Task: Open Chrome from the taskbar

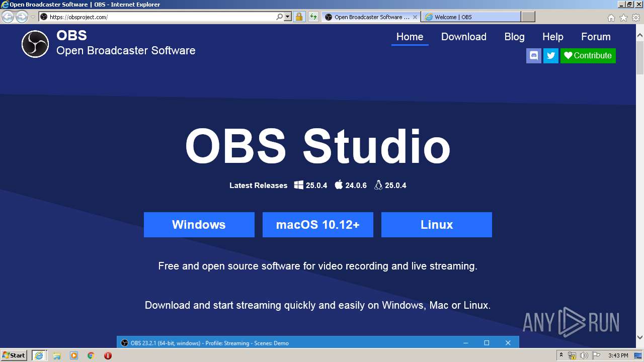Action: (91, 355)
